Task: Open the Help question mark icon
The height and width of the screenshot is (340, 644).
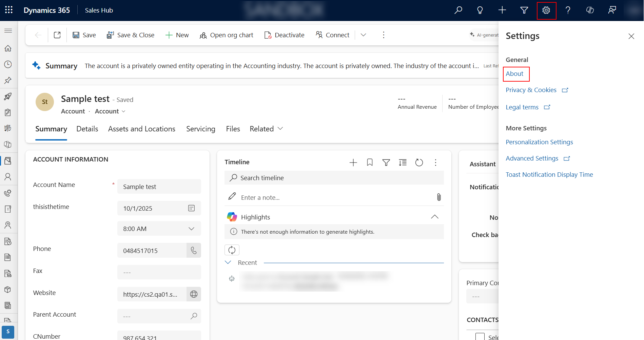Action: coord(568,10)
